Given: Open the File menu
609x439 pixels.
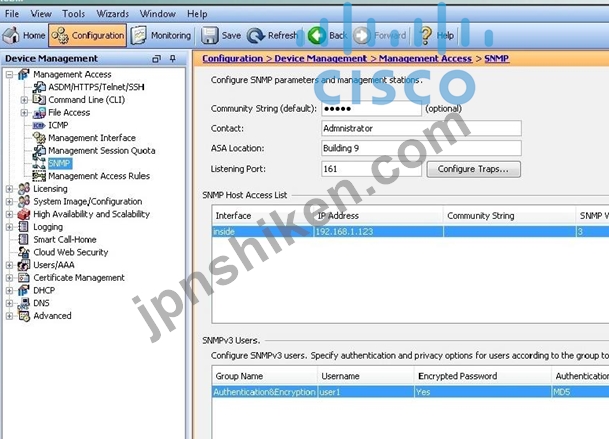Looking at the screenshot, I should pyautogui.click(x=12, y=14).
